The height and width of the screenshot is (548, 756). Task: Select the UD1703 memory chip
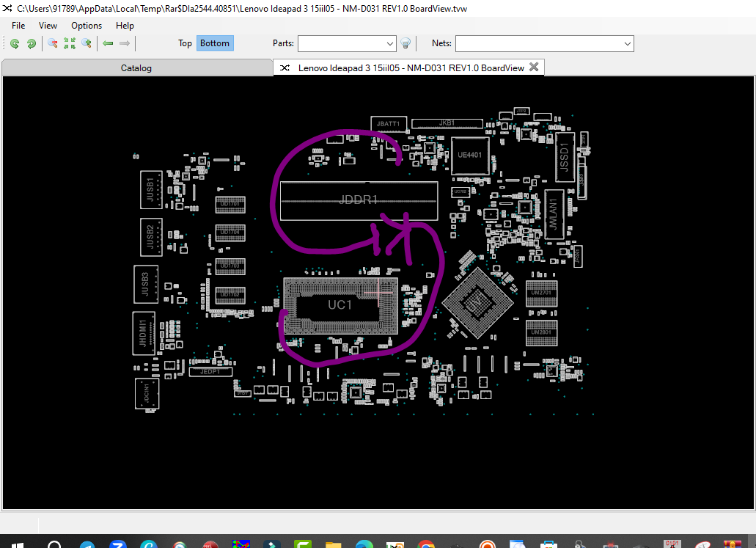click(230, 266)
